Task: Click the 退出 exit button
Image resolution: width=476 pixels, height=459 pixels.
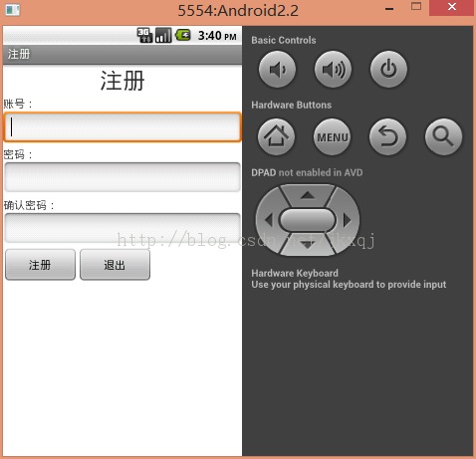Action: 115,265
